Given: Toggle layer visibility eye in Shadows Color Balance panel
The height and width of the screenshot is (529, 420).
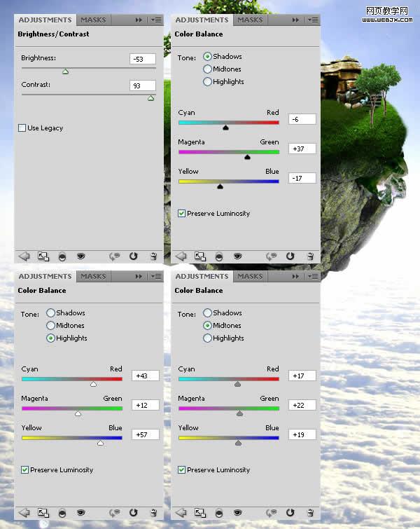Looking at the screenshot, I should tap(237, 256).
